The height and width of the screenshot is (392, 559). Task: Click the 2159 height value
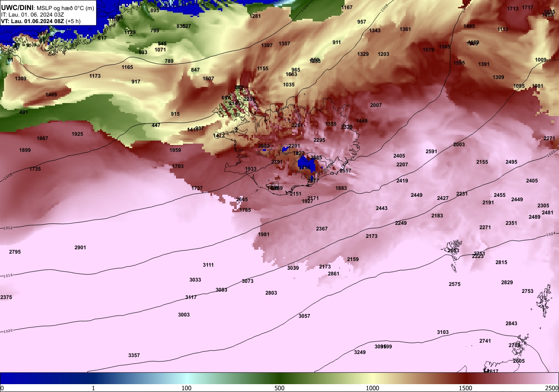point(353,259)
